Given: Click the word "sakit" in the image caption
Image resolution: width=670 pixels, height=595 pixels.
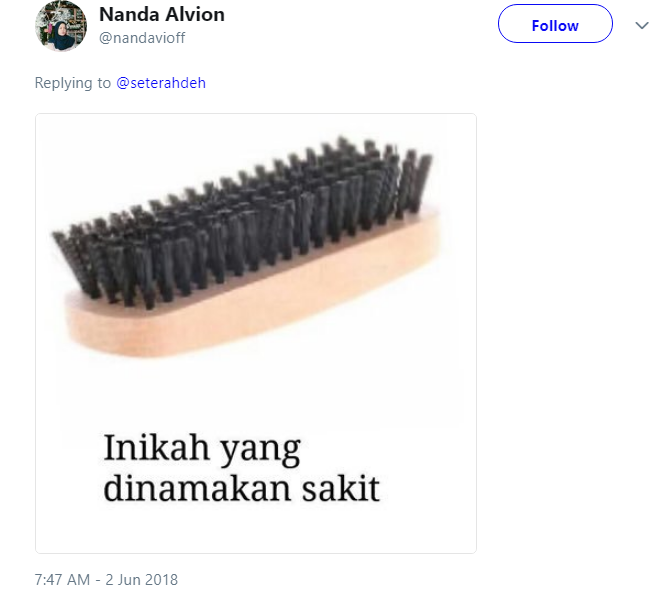Looking at the screenshot, I should [341, 488].
